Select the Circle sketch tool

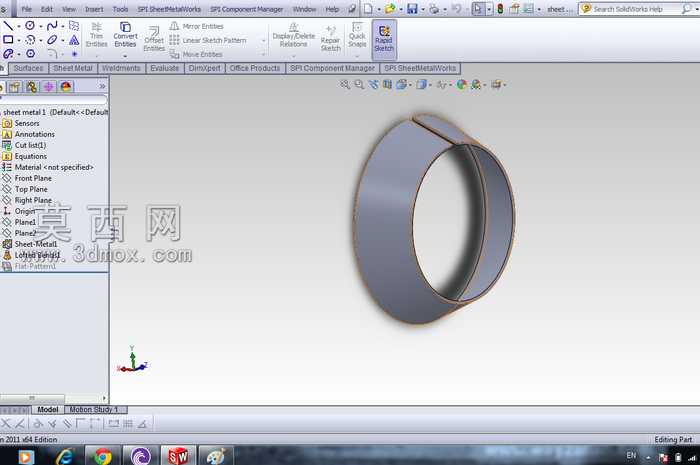pos(30,26)
